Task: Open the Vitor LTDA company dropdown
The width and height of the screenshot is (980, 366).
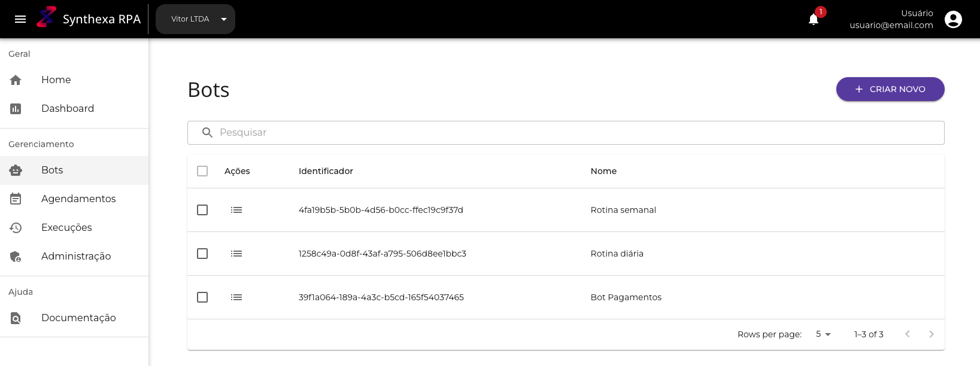Action: (195, 19)
